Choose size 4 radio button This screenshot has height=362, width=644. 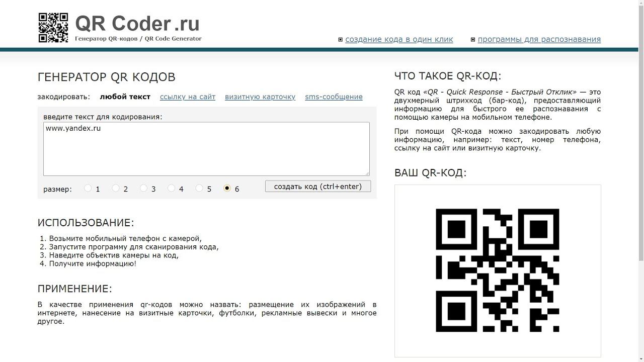pos(171,188)
